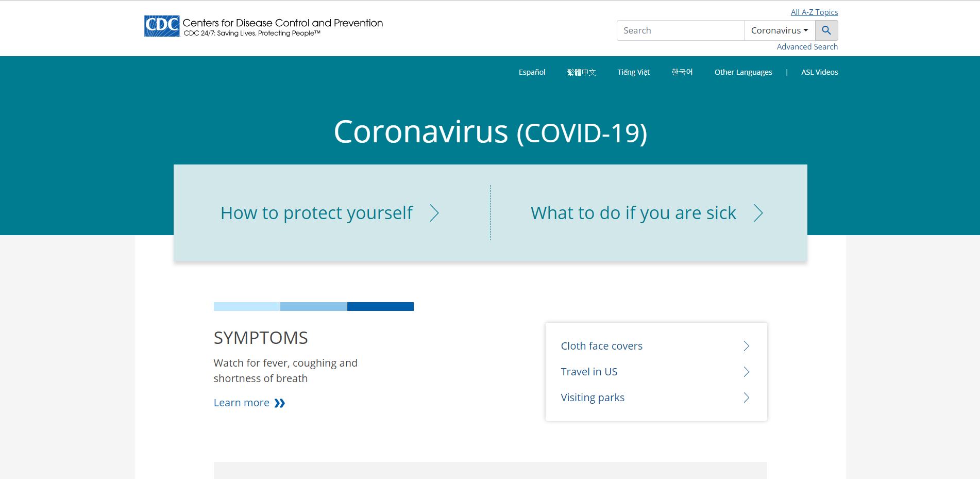Viewport: 980px width, 479px height.
Task: Click the arrow in Cloth face covers row
Action: point(746,346)
